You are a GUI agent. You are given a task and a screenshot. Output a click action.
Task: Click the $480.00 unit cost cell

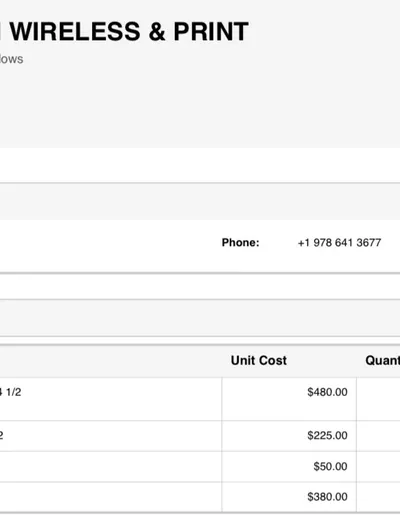click(289, 399)
